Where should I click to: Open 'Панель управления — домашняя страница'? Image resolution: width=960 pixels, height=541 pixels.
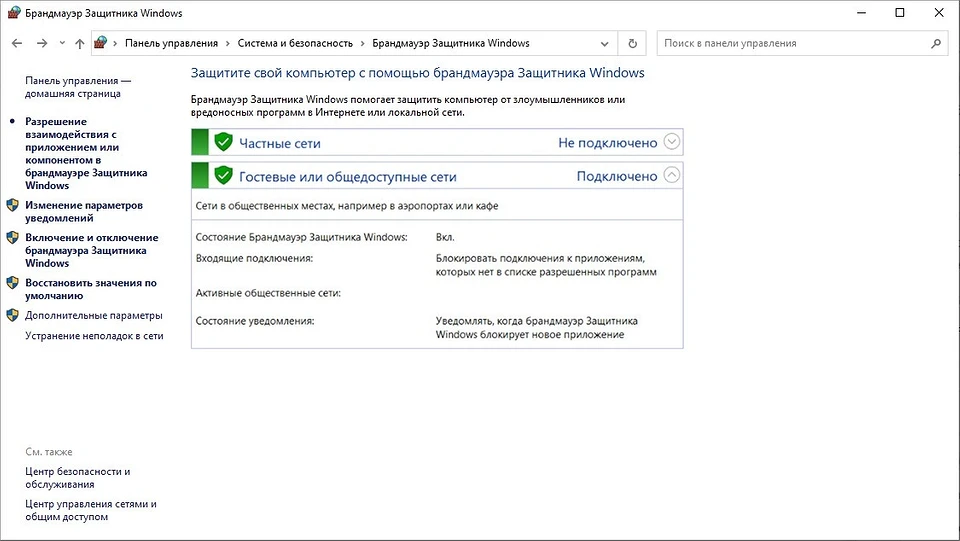pos(78,87)
